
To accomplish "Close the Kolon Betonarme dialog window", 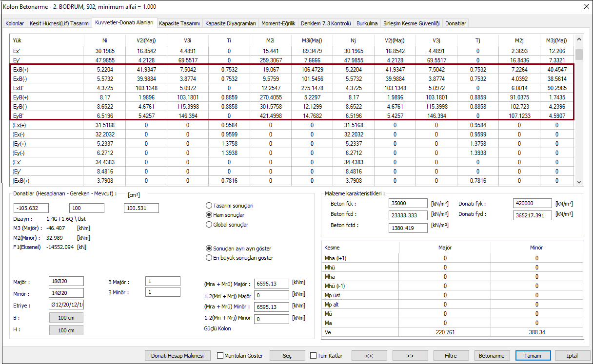I will pos(586,6).
